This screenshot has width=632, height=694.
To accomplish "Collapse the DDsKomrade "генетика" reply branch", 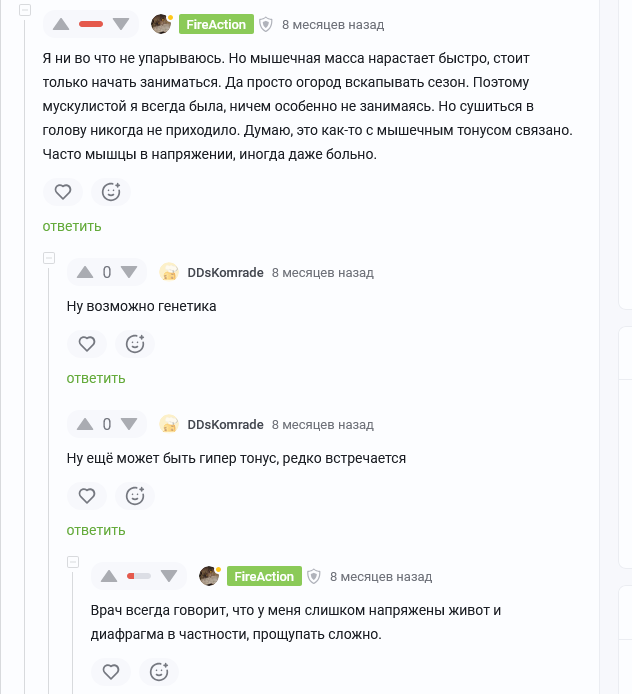I will point(48,258).
